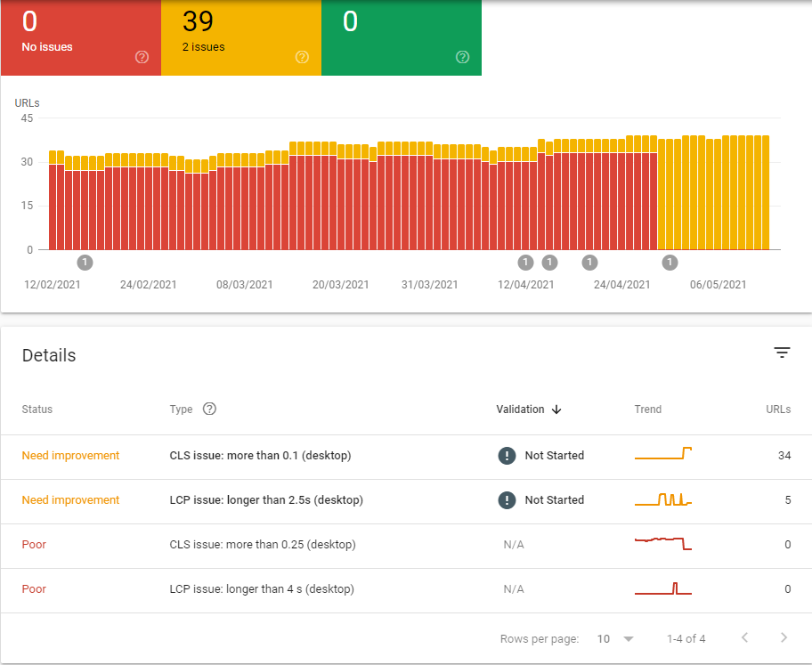The image size is (812, 665).
Task: Open help tooltip next to Type header
Action: click(209, 409)
